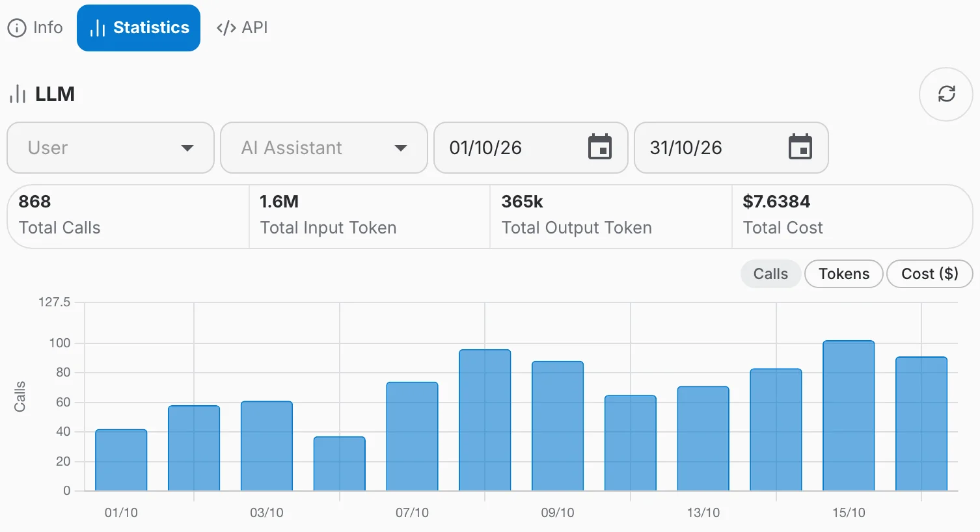Click the 01/10/26 start date field
The width and height of the screenshot is (980, 532).
coord(531,148)
